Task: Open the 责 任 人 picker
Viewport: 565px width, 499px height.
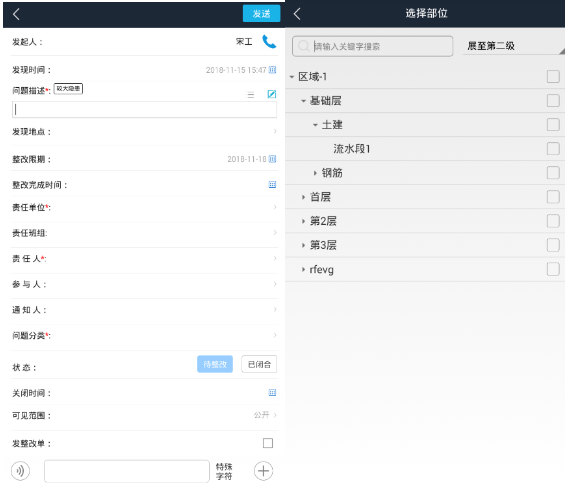Action: [144, 259]
